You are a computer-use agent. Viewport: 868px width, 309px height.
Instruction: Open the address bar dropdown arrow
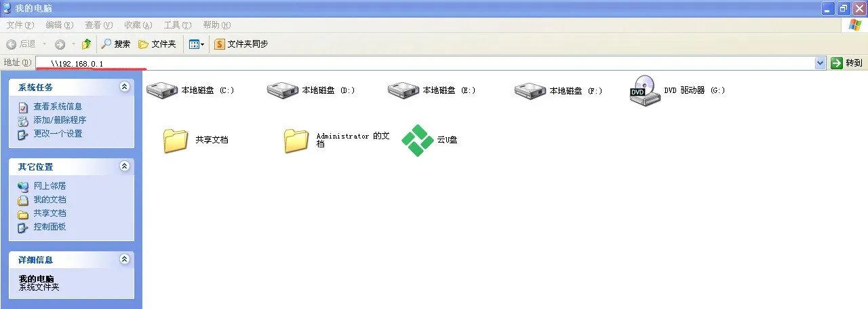[x=820, y=62]
